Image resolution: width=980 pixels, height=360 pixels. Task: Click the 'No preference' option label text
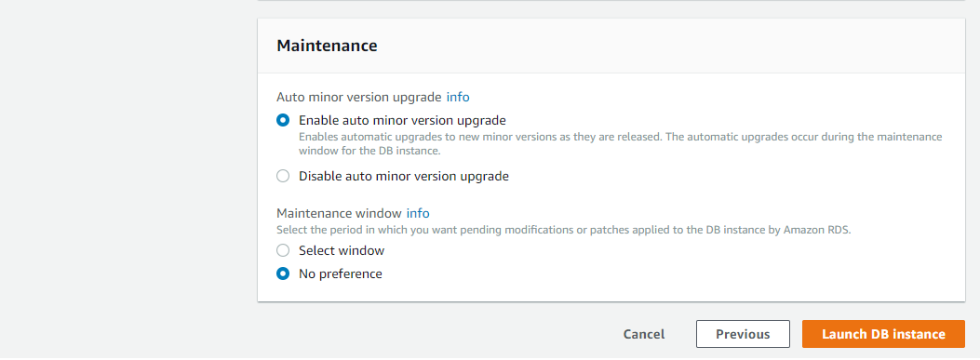coord(340,273)
